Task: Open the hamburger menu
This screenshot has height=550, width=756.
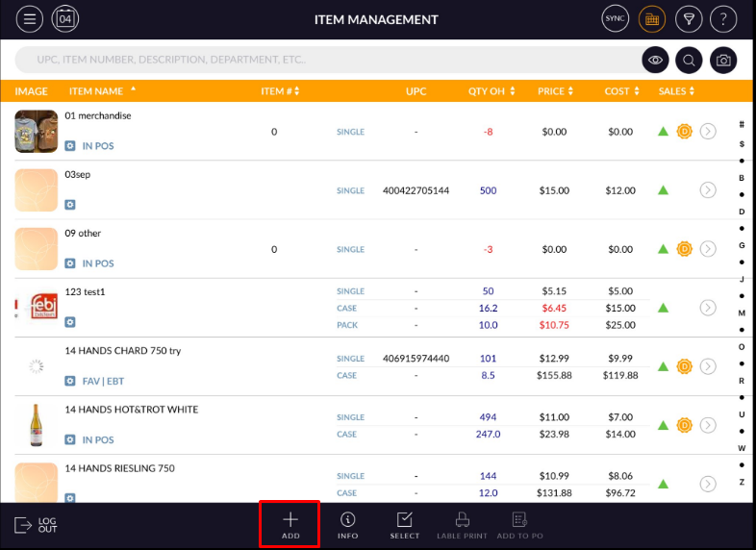Action: click(31, 18)
